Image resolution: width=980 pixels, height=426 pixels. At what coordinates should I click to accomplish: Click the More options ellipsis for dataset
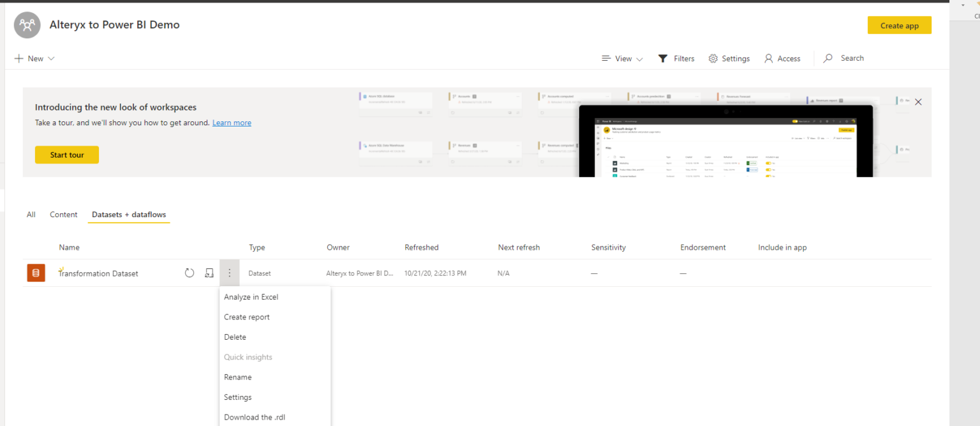229,273
